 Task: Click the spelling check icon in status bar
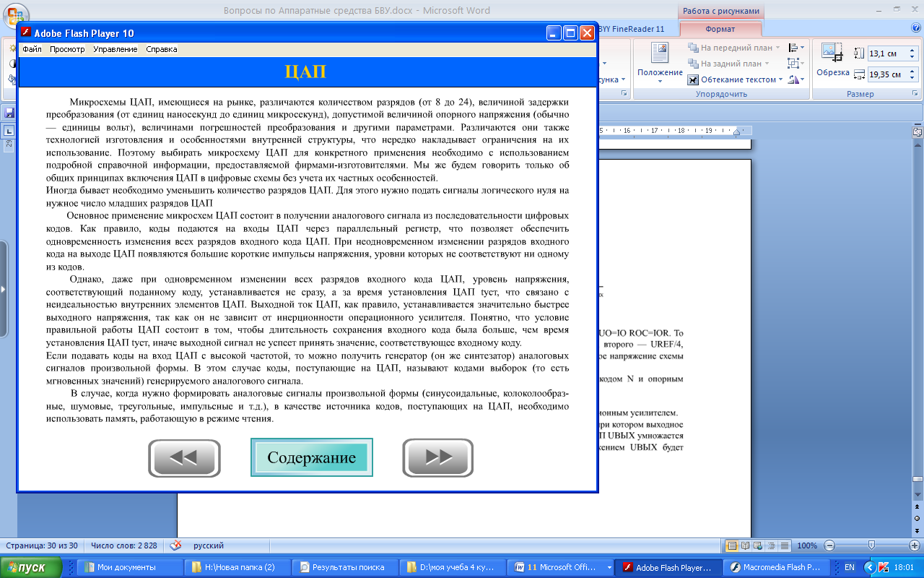click(175, 545)
